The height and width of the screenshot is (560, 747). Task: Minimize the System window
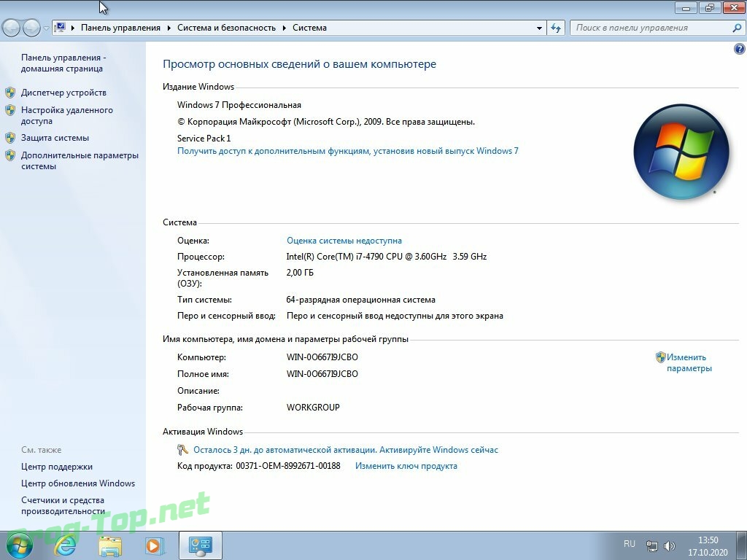(686, 7)
